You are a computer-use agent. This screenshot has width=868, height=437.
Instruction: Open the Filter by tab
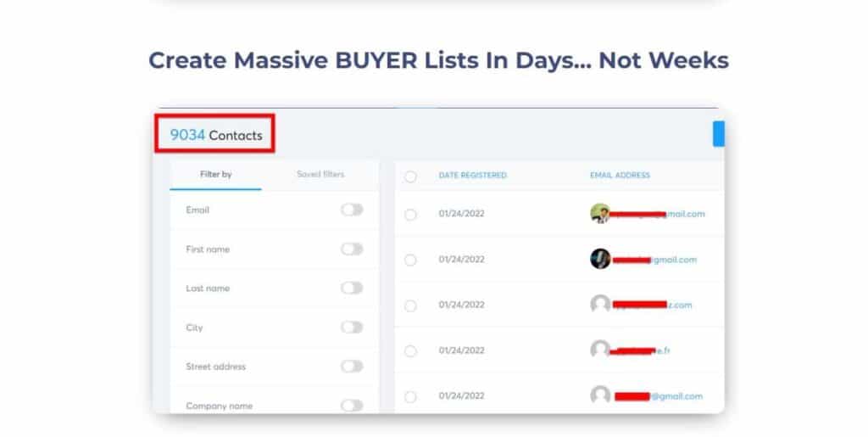pyautogui.click(x=215, y=175)
